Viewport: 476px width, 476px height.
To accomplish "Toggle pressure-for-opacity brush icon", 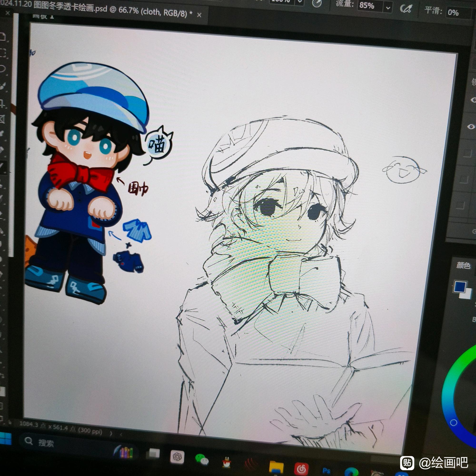I will pos(317,3).
